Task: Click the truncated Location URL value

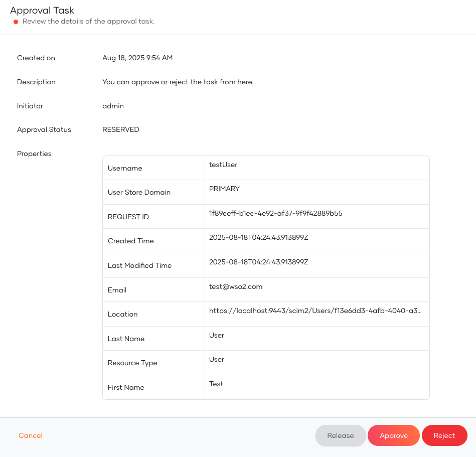Action: click(x=315, y=311)
